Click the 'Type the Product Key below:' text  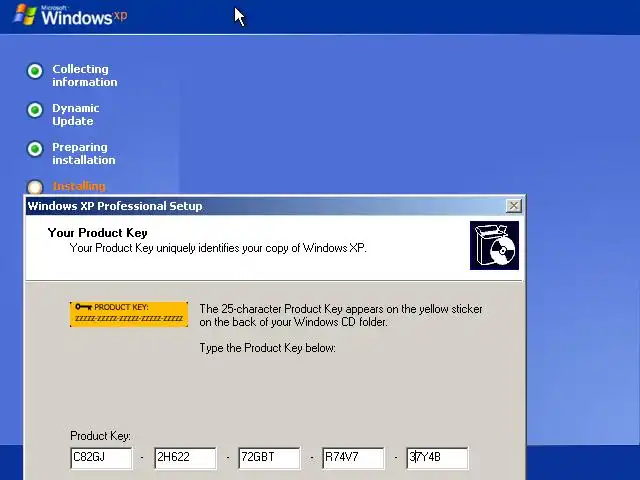pyautogui.click(x=267, y=348)
